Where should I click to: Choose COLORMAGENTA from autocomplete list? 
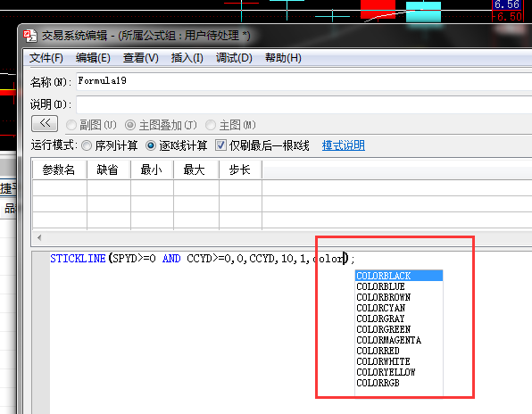point(399,340)
